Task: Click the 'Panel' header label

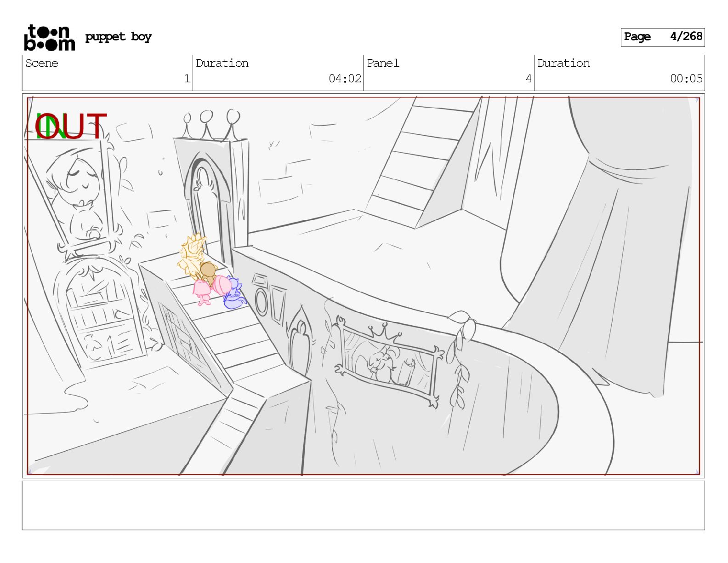Action: pyautogui.click(x=383, y=63)
